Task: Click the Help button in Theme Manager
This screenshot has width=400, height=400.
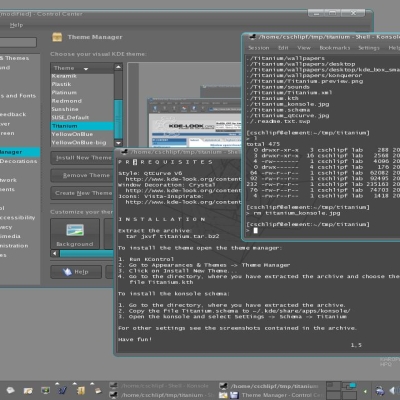Action: [x=76, y=272]
